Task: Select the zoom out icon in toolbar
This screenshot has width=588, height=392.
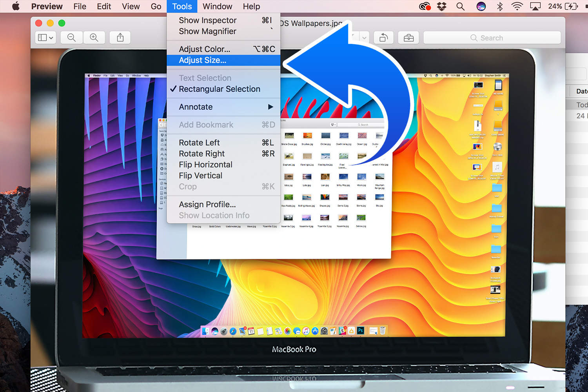Action: [x=71, y=37]
